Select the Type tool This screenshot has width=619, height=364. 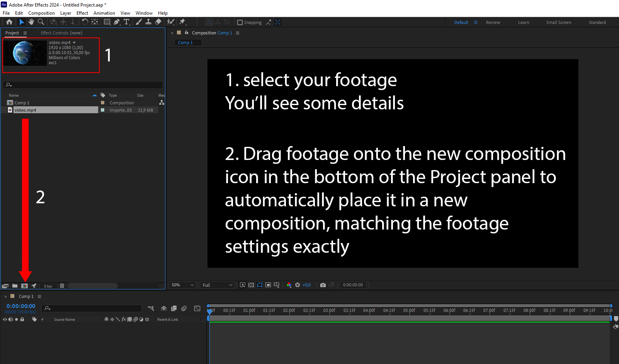(127, 22)
